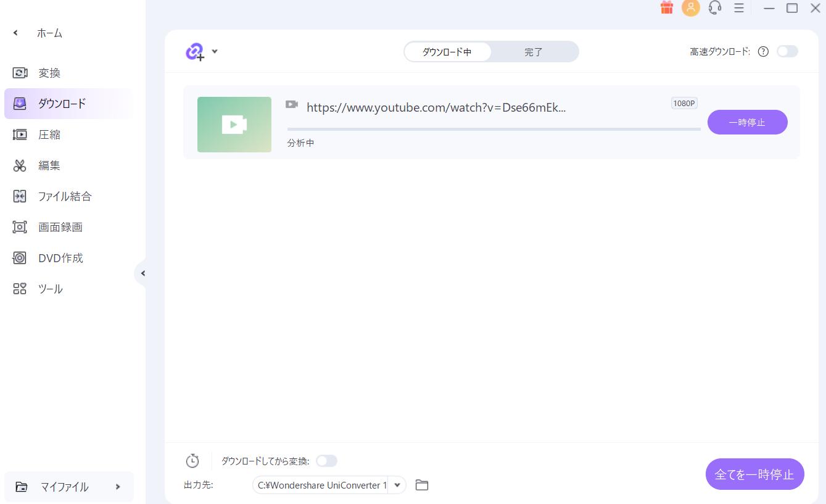Select 画面録画 in the sidebar

tap(60, 227)
